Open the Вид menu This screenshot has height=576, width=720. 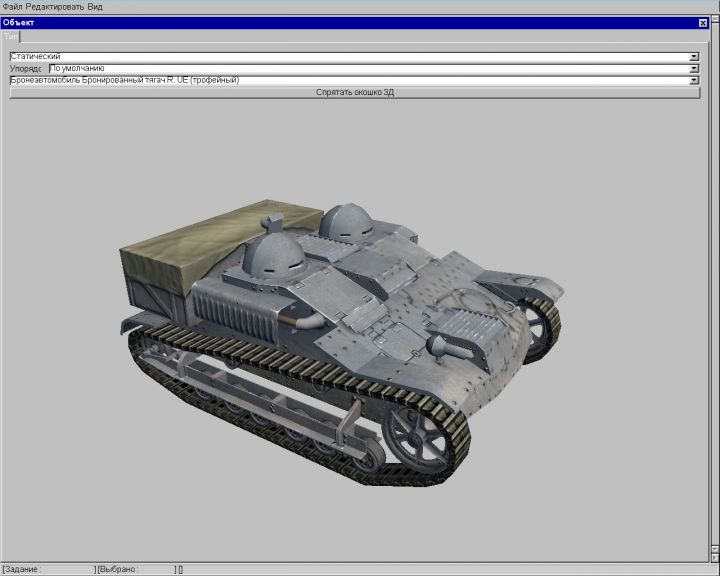click(95, 6)
